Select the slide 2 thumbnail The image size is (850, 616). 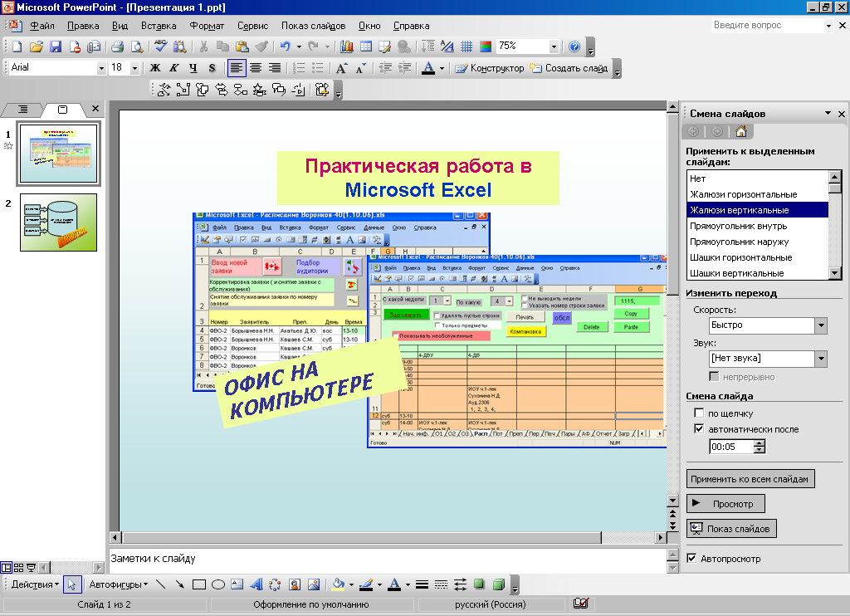59,222
